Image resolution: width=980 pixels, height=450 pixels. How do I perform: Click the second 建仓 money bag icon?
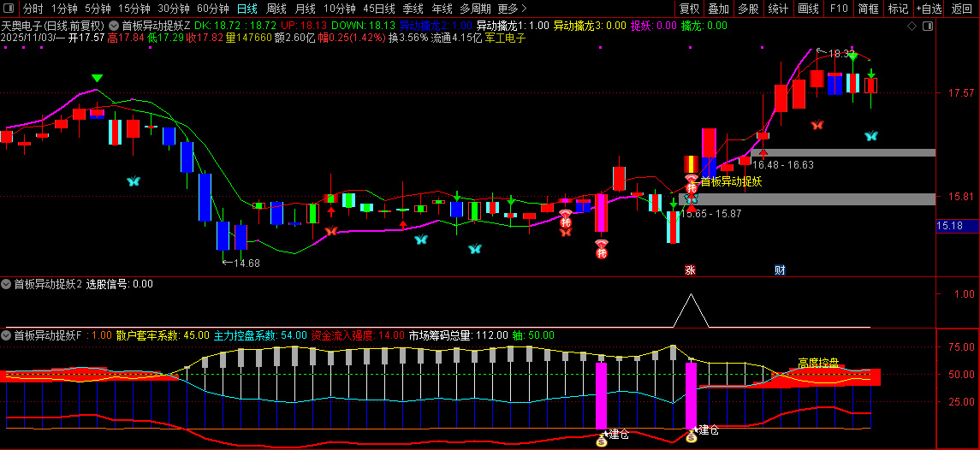[x=692, y=436]
